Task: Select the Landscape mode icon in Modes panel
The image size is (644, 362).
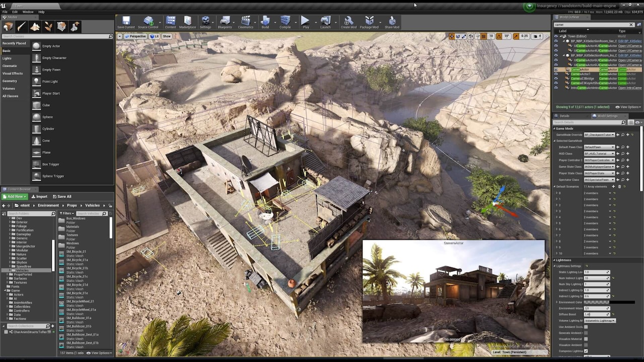Action: coord(34,26)
